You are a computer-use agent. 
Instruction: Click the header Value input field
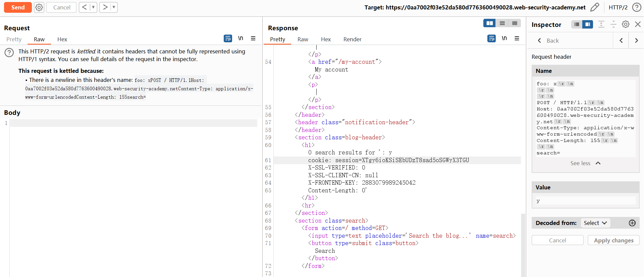585,201
